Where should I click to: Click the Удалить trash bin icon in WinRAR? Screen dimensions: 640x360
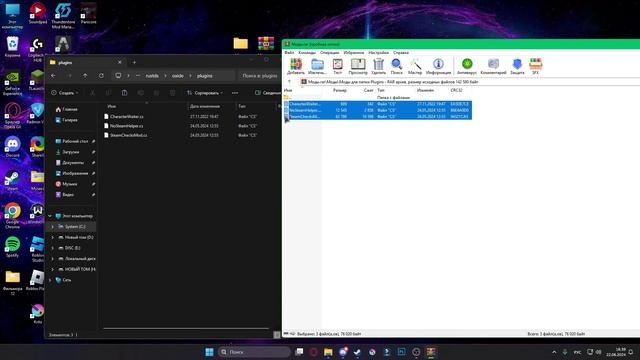pyautogui.click(x=378, y=64)
